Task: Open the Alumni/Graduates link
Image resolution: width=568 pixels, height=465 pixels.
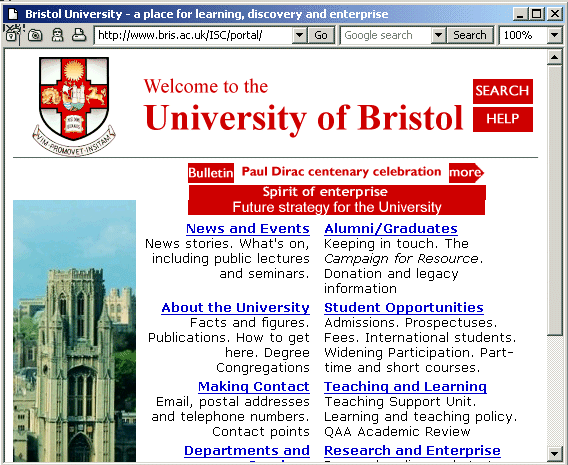Action: [391, 229]
